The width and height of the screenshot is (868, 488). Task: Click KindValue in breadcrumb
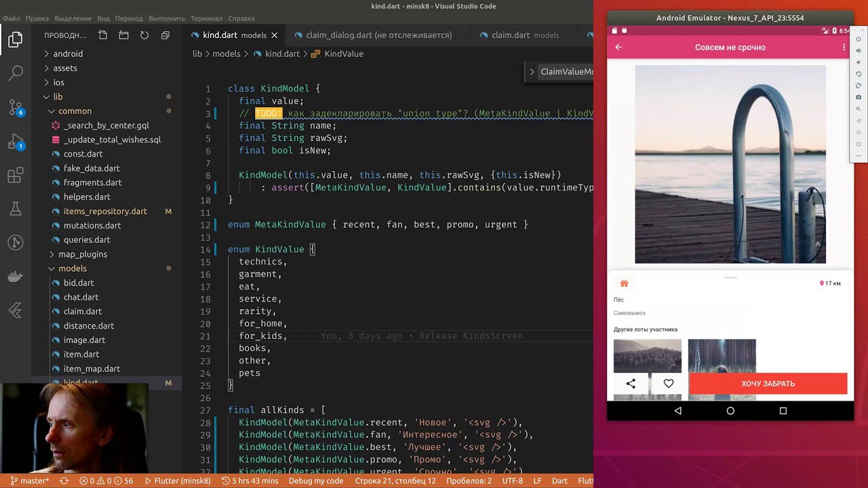(343, 54)
